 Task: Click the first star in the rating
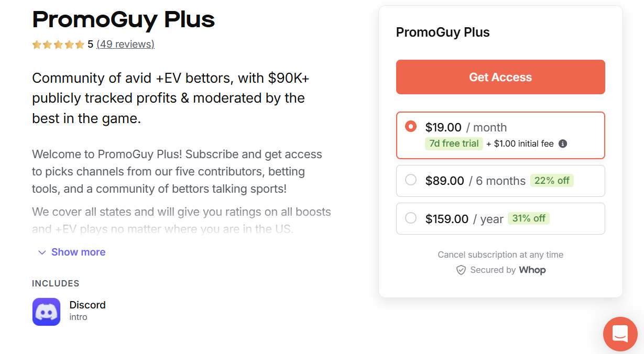(36, 45)
